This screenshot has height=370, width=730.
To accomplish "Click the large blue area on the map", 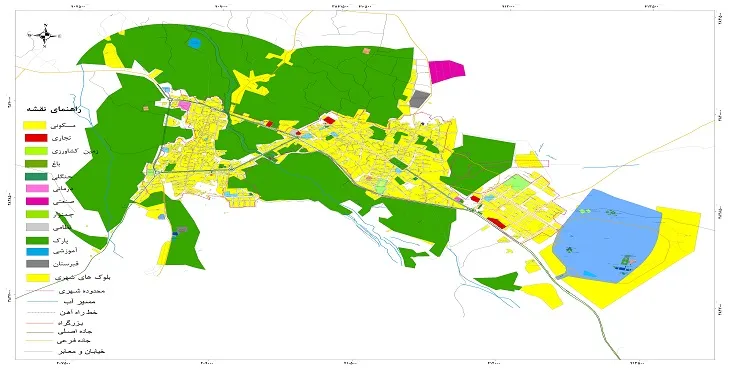I will click(x=608, y=235).
